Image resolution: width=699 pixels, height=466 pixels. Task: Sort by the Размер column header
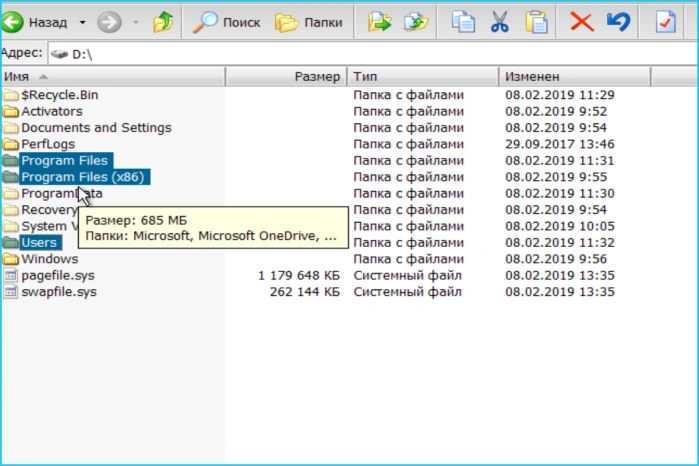click(x=287, y=77)
